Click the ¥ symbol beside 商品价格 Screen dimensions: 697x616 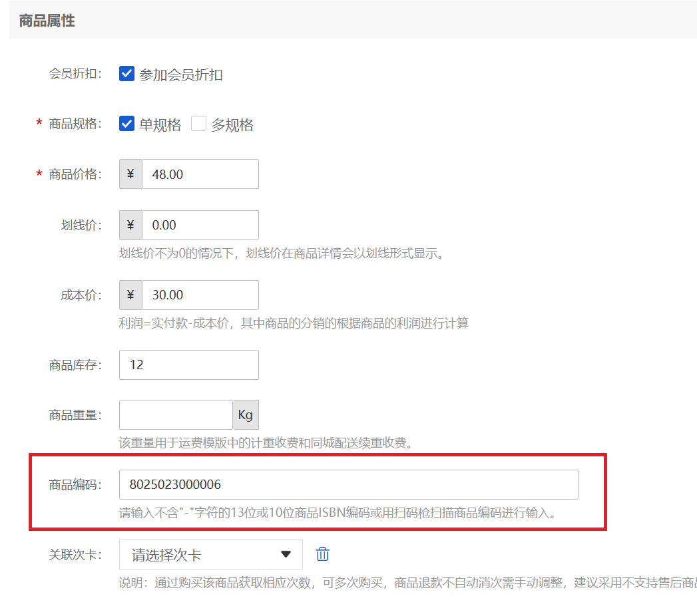click(x=130, y=174)
